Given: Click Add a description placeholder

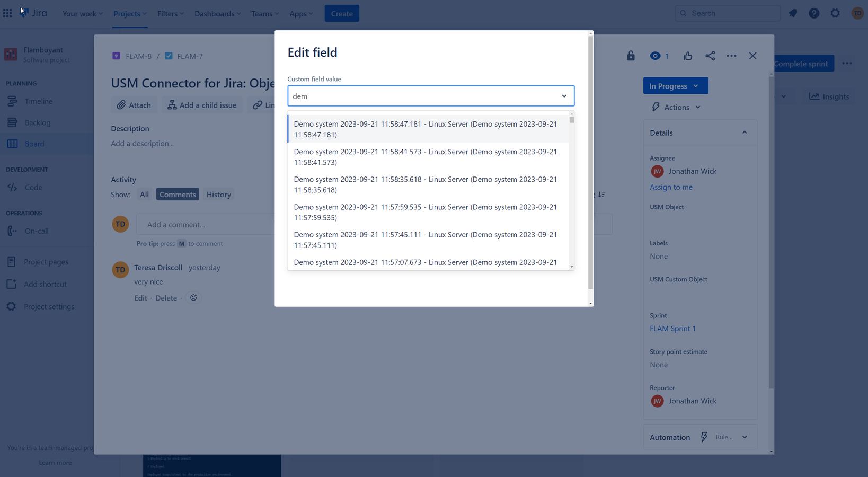Looking at the screenshot, I should pyautogui.click(x=142, y=144).
